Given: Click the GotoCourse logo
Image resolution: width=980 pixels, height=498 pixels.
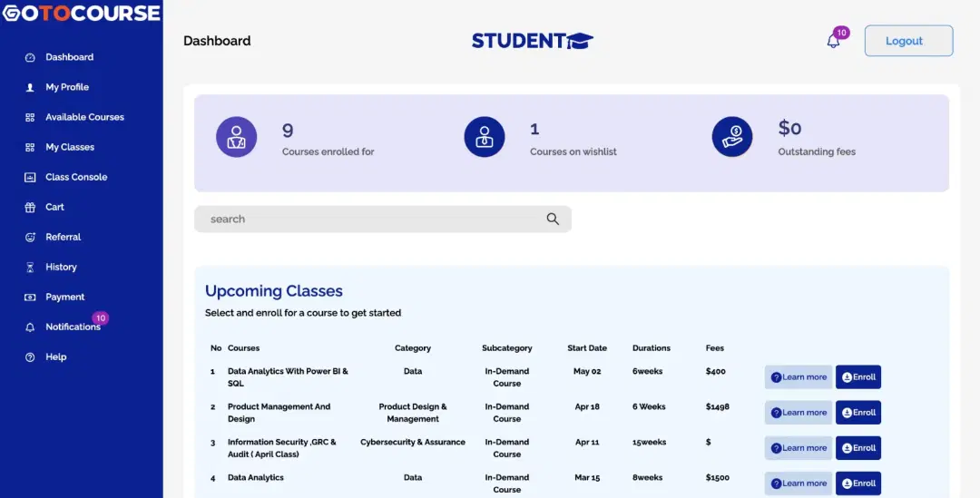Looking at the screenshot, I should coord(81,14).
